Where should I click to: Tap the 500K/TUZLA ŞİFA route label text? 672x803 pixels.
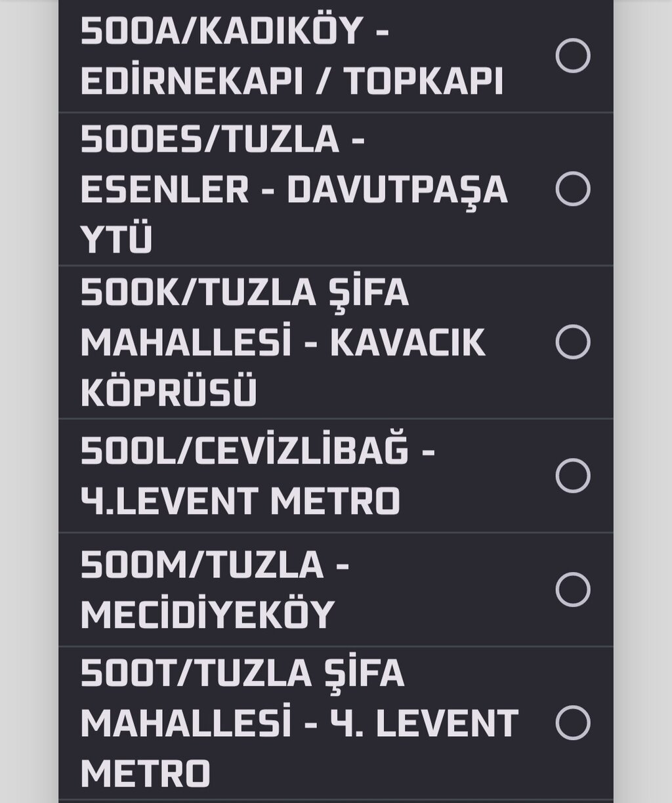[x=244, y=292]
